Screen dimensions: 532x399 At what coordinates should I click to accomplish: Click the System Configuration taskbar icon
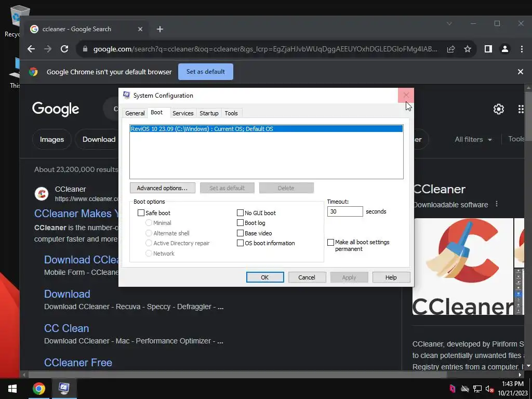point(64,389)
